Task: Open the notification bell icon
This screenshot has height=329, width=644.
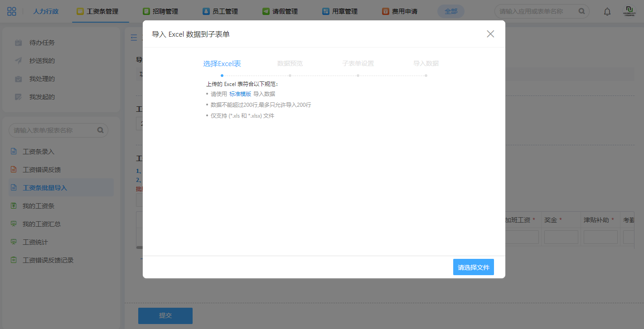Action: tap(607, 12)
